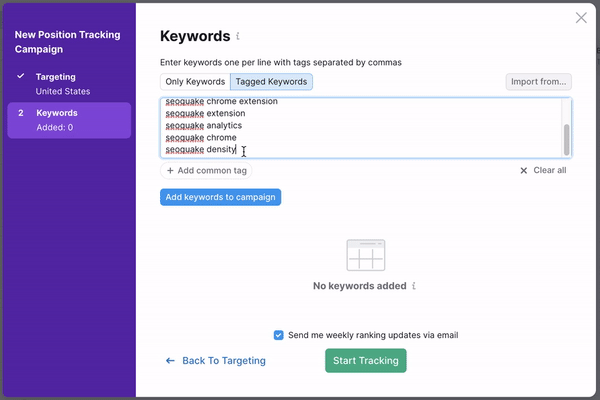Image resolution: width=600 pixels, height=400 pixels.
Task: Click the 'seoquake extension' line
Action: pos(205,113)
